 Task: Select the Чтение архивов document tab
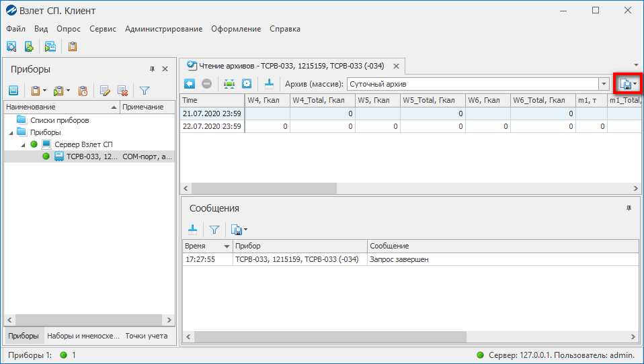(x=291, y=66)
